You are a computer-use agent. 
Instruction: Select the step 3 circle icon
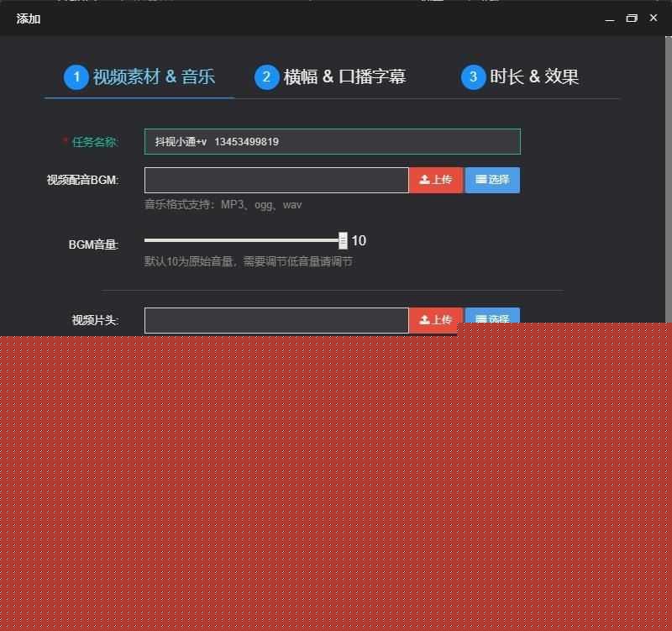(473, 76)
